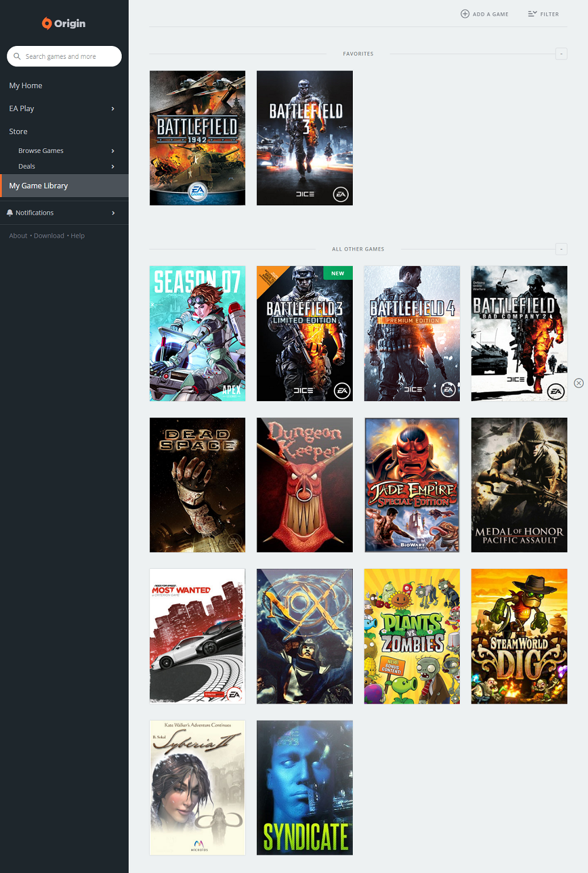Open Battlefield 3 Limited Edition tile
Viewport: 588px width, 873px height.
(x=305, y=334)
